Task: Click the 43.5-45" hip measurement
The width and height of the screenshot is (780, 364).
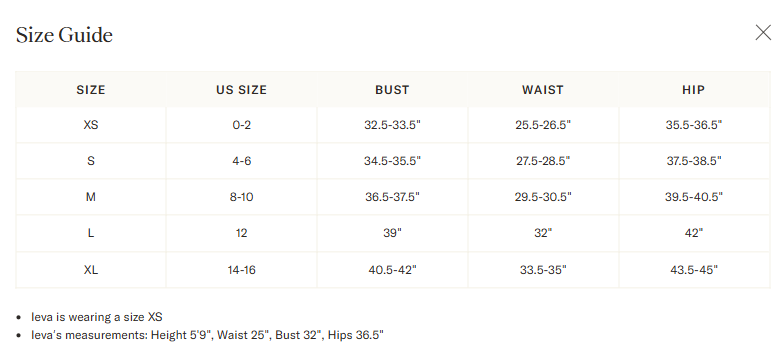Action: (x=693, y=270)
